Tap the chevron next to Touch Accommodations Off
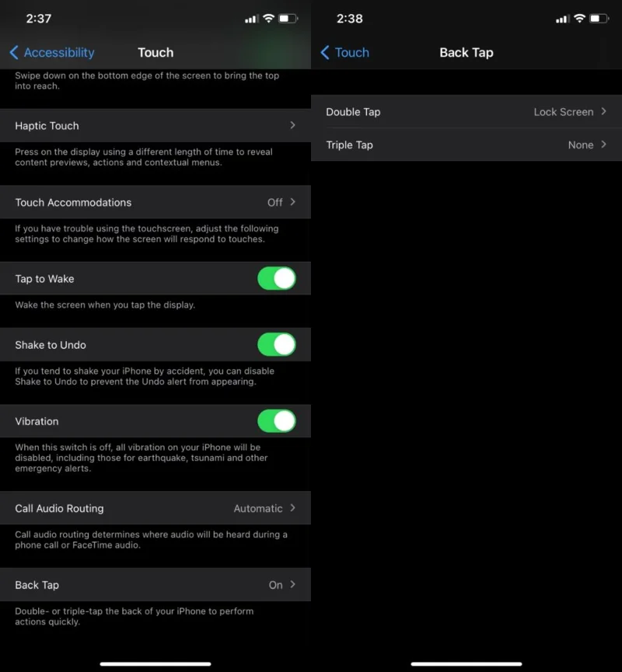 click(x=292, y=202)
